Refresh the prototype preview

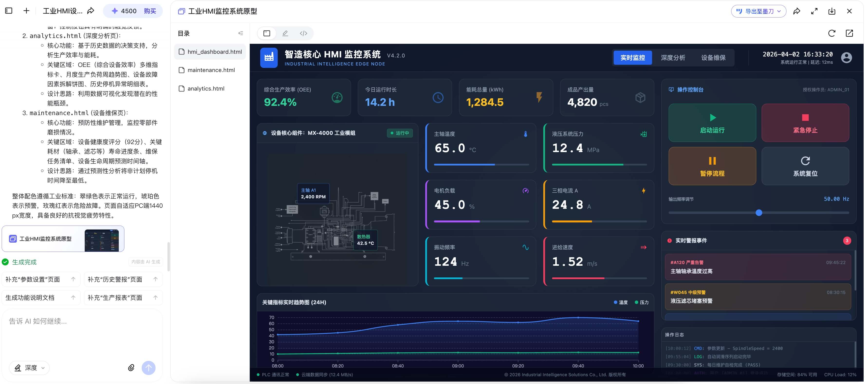[831, 33]
